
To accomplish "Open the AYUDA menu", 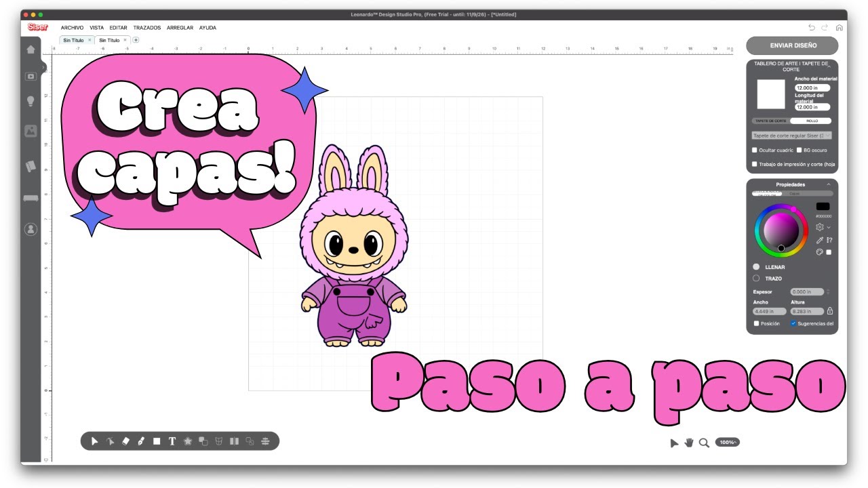I will pos(208,28).
